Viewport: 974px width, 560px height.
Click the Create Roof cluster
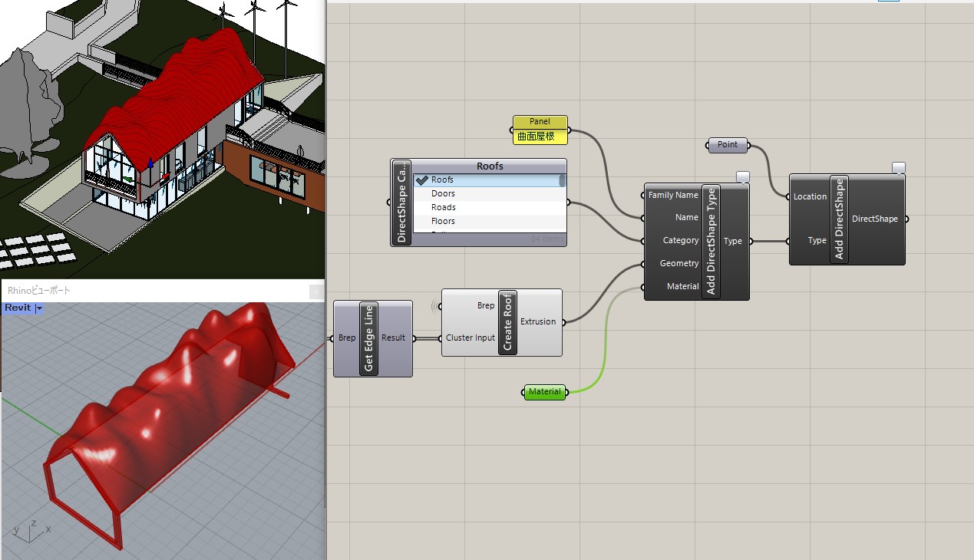507,321
